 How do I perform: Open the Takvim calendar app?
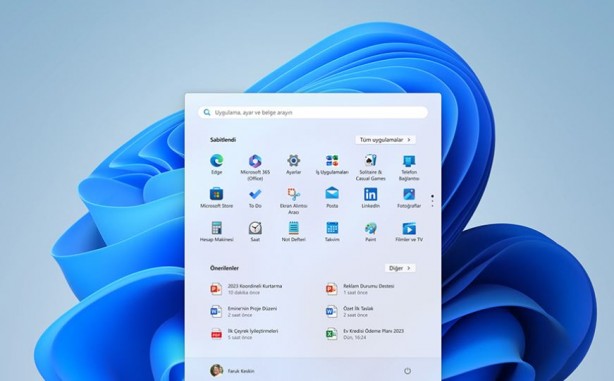[332, 228]
